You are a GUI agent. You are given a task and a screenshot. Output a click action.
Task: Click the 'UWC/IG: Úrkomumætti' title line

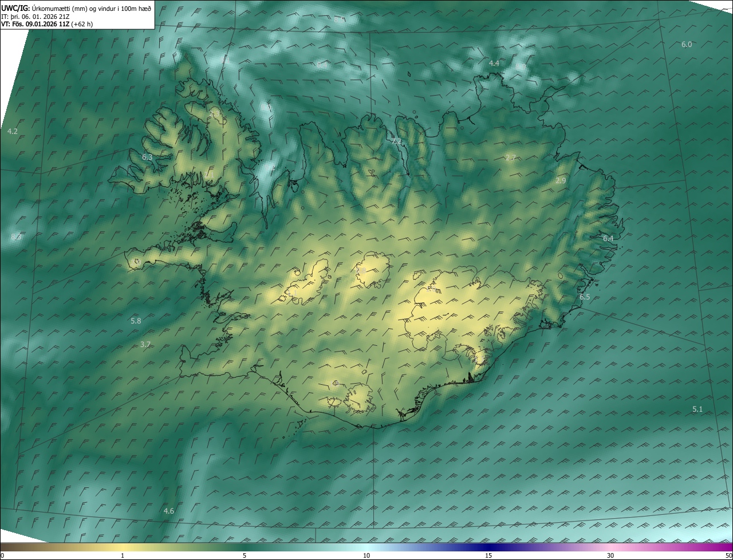[x=77, y=8]
